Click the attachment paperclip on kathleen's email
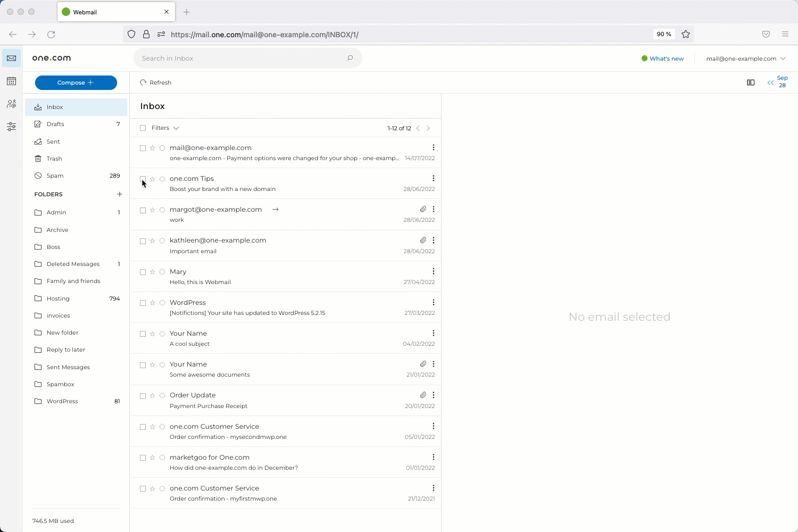 423,240
